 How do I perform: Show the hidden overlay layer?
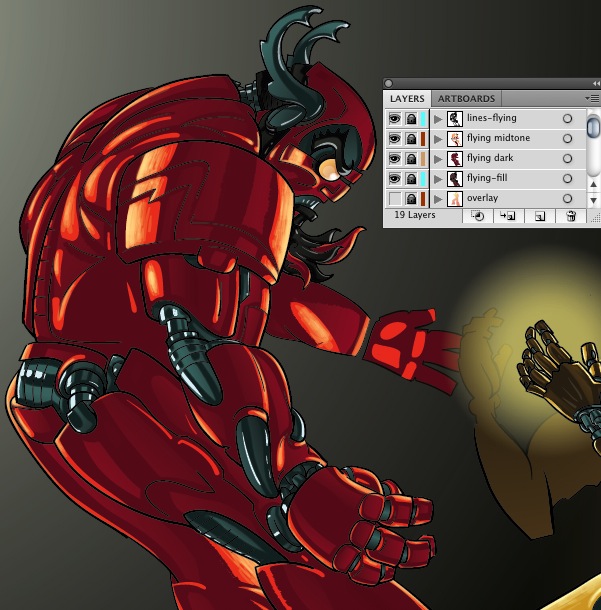tap(394, 199)
